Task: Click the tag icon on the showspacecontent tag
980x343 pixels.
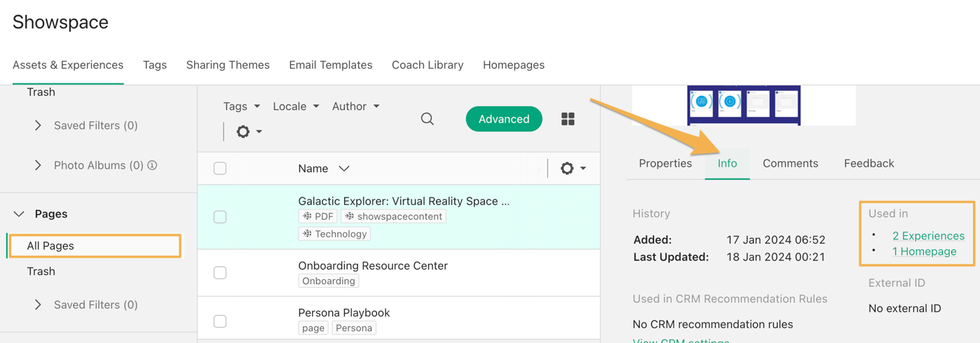Action: click(x=349, y=216)
